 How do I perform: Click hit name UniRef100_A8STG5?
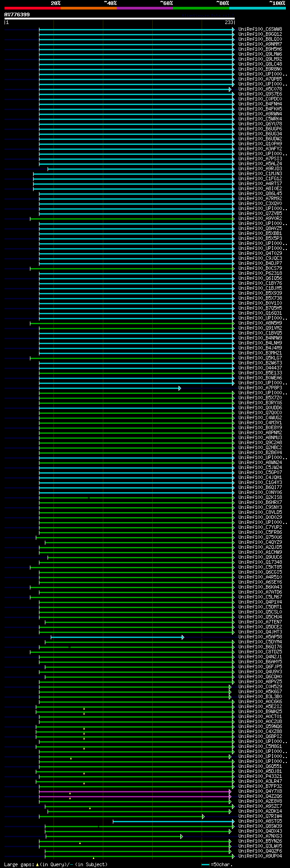pyautogui.click(x=260, y=821)
